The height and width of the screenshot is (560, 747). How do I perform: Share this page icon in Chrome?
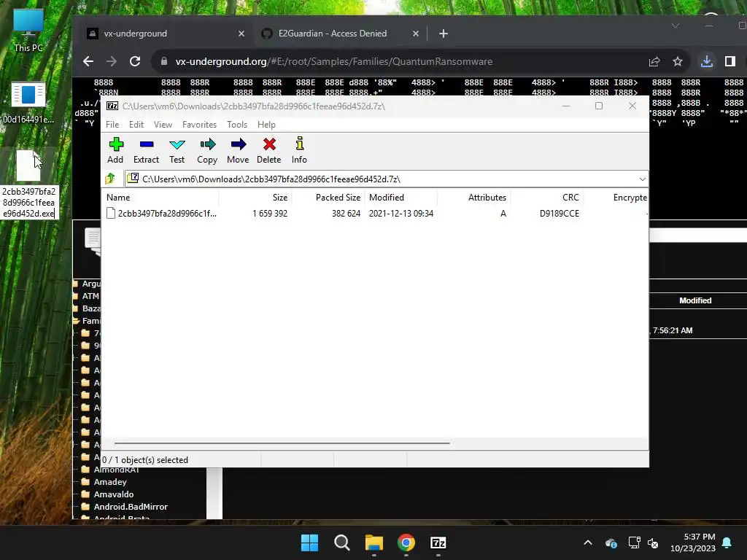click(654, 61)
